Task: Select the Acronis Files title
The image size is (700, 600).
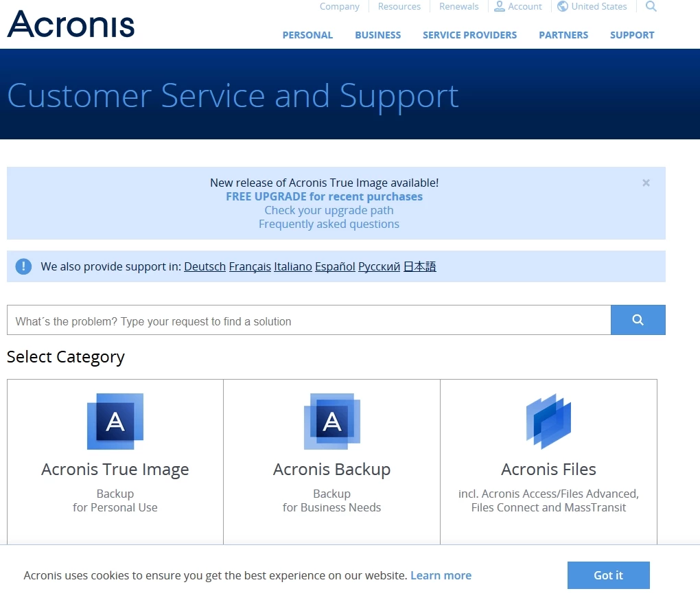Action: click(x=548, y=469)
